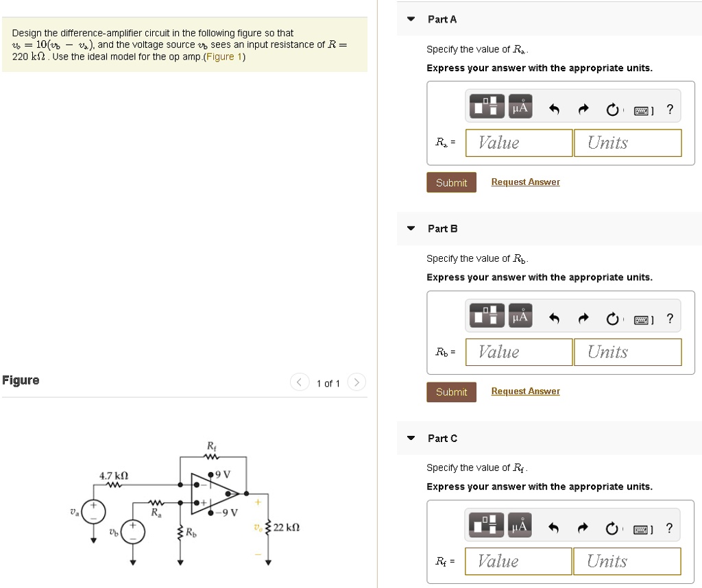Click the Units field for Rb

[x=627, y=352]
